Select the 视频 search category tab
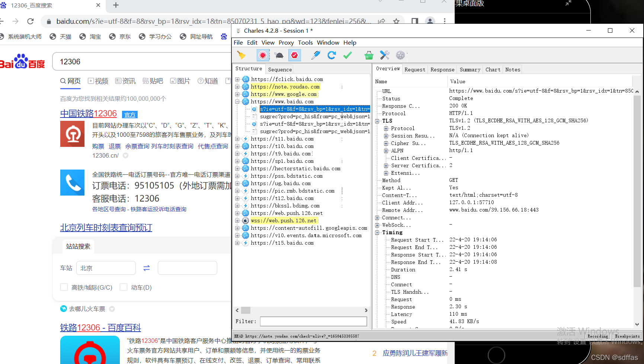The height and width of the screenshot is (364, 644). coord(98,81)
